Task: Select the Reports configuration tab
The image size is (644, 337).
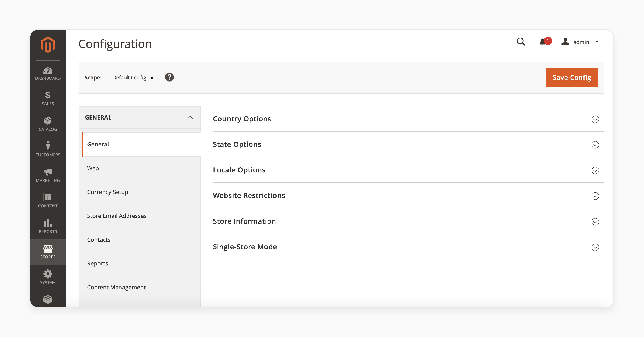Action: click(x=141, y=263)
